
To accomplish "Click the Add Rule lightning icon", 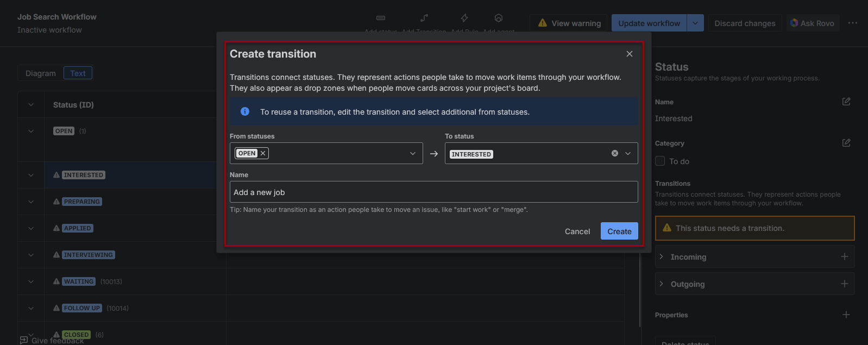I will point(464,18).
